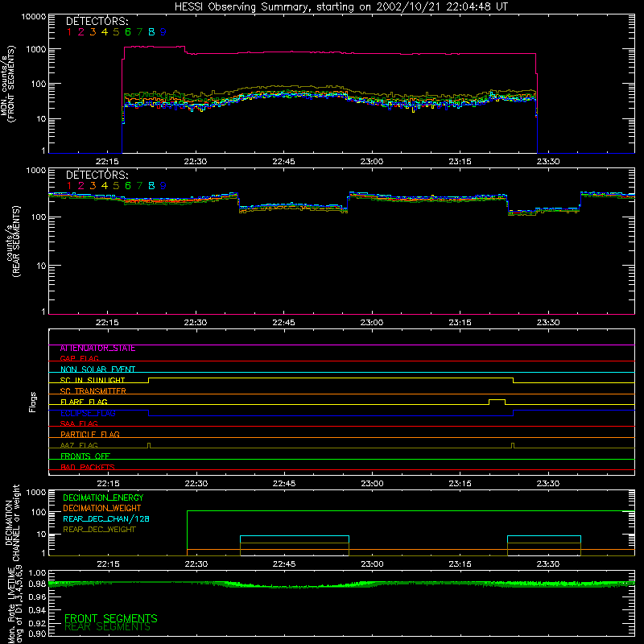
Task: Click 22:30 time tick under Flags plot
Action: coord(196,484)
